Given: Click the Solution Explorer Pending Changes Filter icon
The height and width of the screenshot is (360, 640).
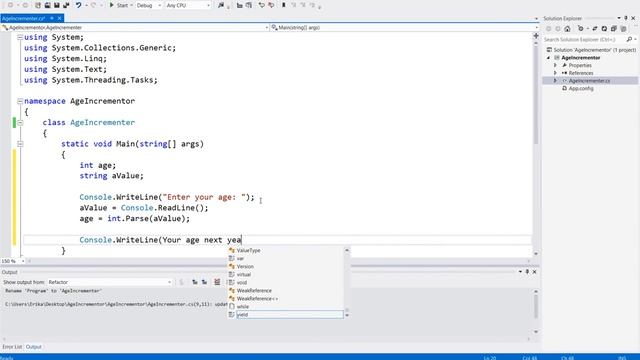Looking at the screenshot, I should tap(580, 29).
